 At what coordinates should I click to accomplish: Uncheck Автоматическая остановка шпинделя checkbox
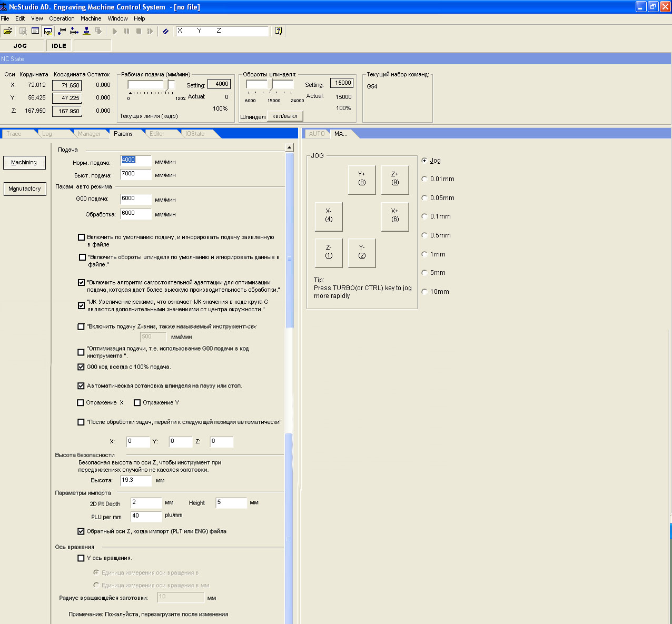[81, 386]
